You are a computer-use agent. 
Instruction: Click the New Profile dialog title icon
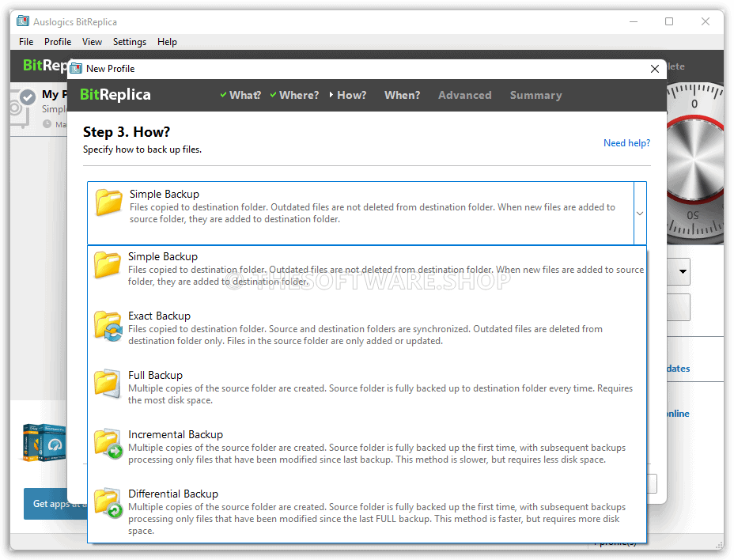click(x=76, y=68)
